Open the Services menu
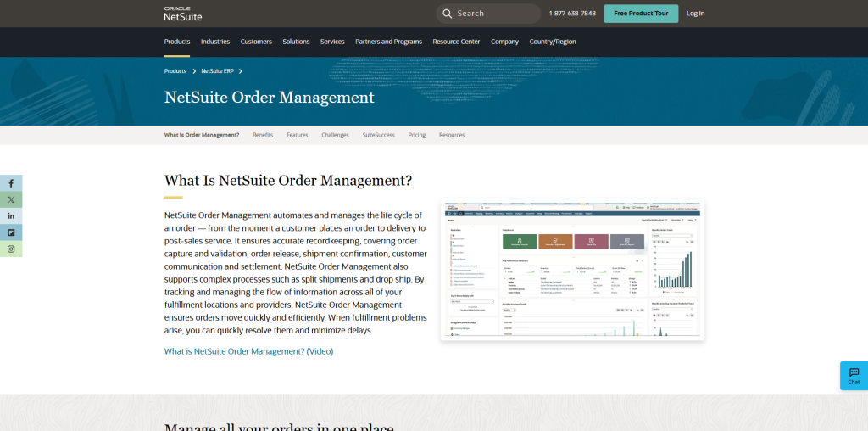 332,42
